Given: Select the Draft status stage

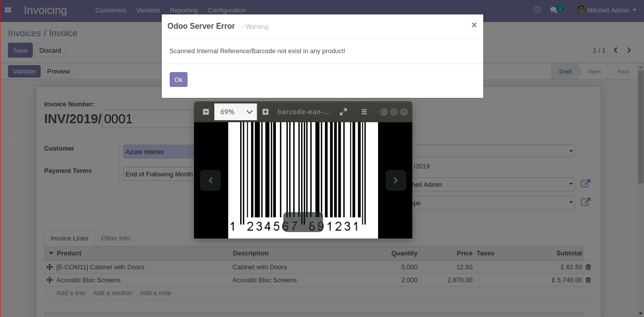Looking at the screenshot, I should click(x=565, y=72).
